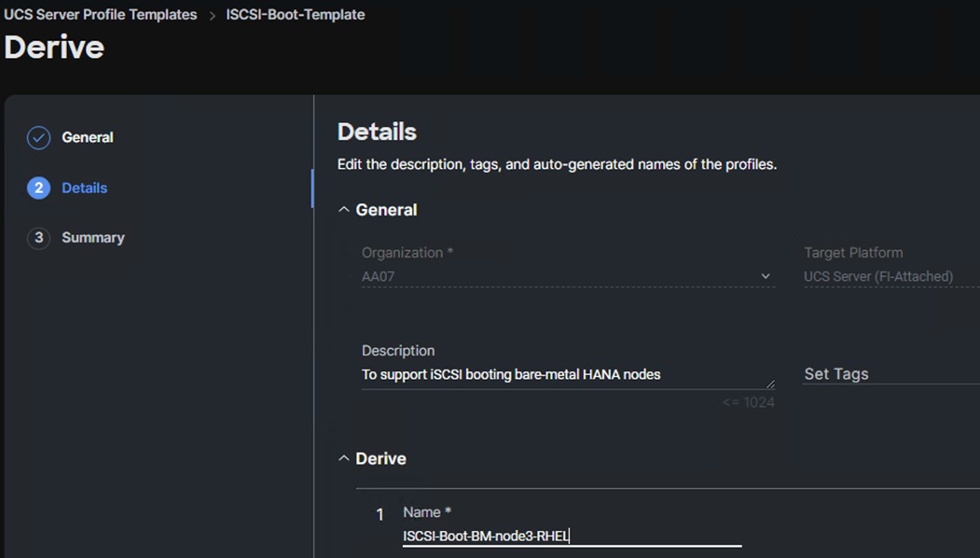Edit the Description text area
Viewport: 980px width, 558px height.
(568, 375)
